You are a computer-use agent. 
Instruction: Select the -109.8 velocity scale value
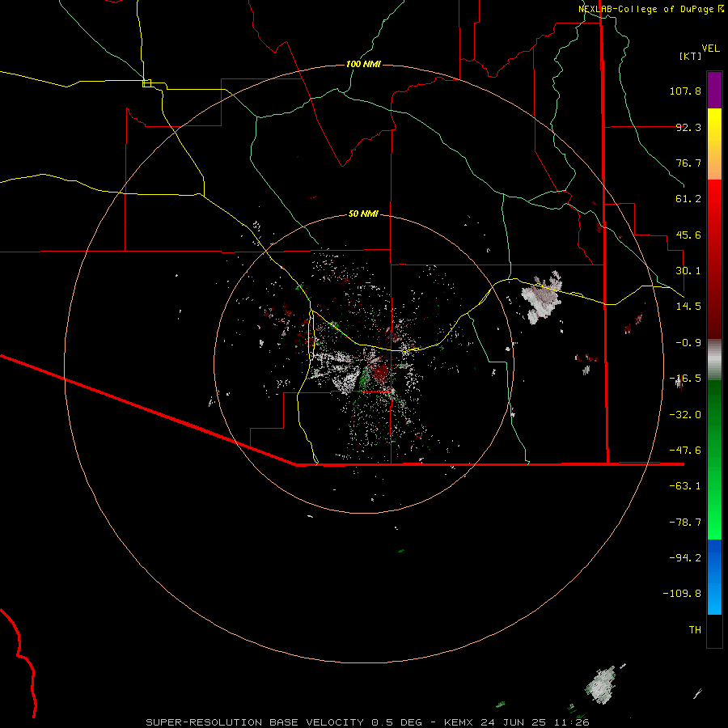683,594
